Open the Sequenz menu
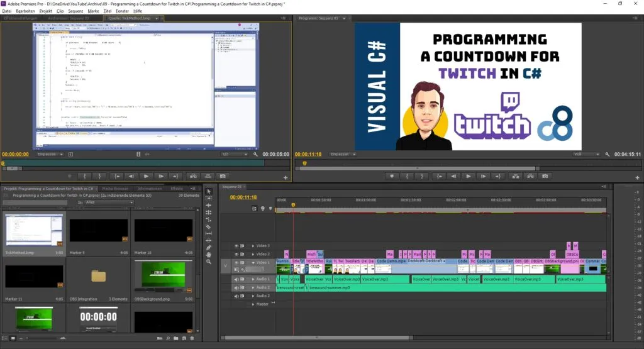This screenshot has height=349, width=644. tap(75, 11)
